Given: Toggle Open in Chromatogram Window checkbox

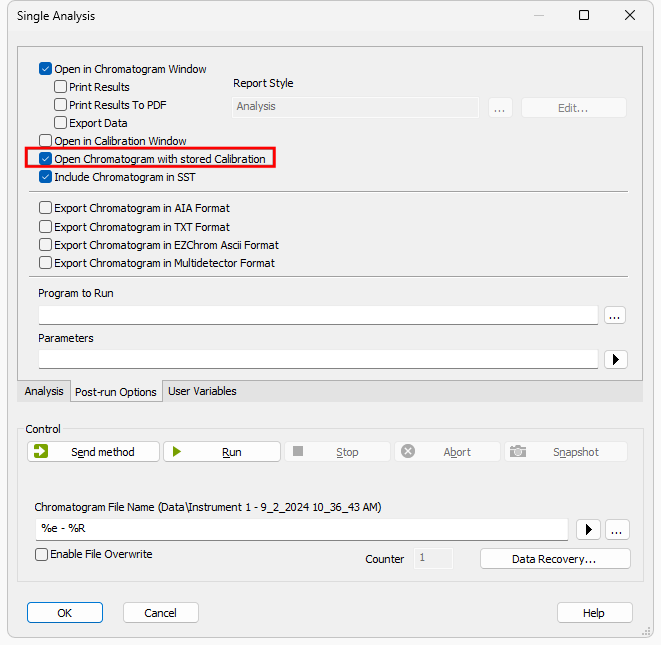Looking at the screenshot, I should pos(46,69).
